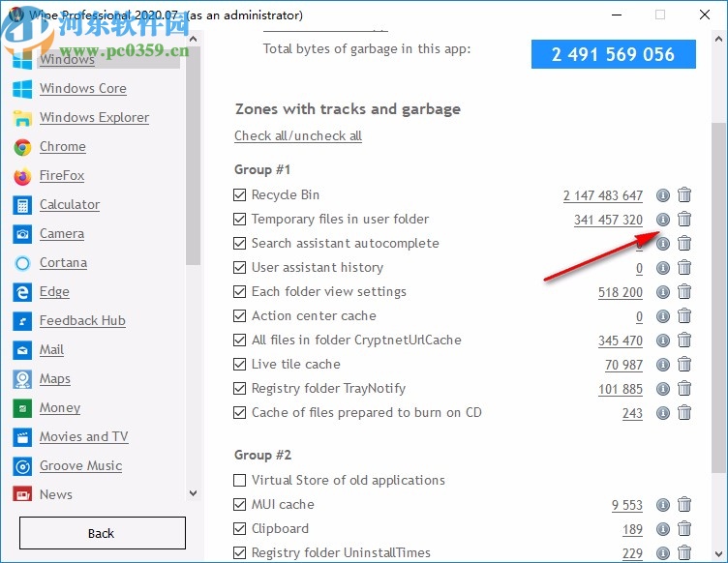Open the 518 200 size link
728x563 pixels.
621,292
